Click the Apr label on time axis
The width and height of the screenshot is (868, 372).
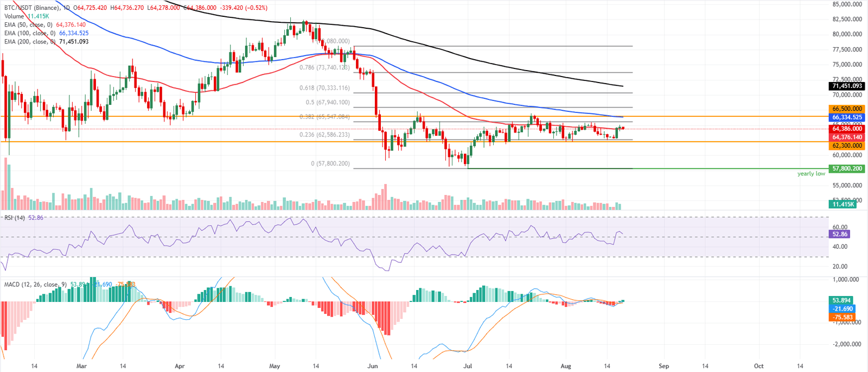180,366
